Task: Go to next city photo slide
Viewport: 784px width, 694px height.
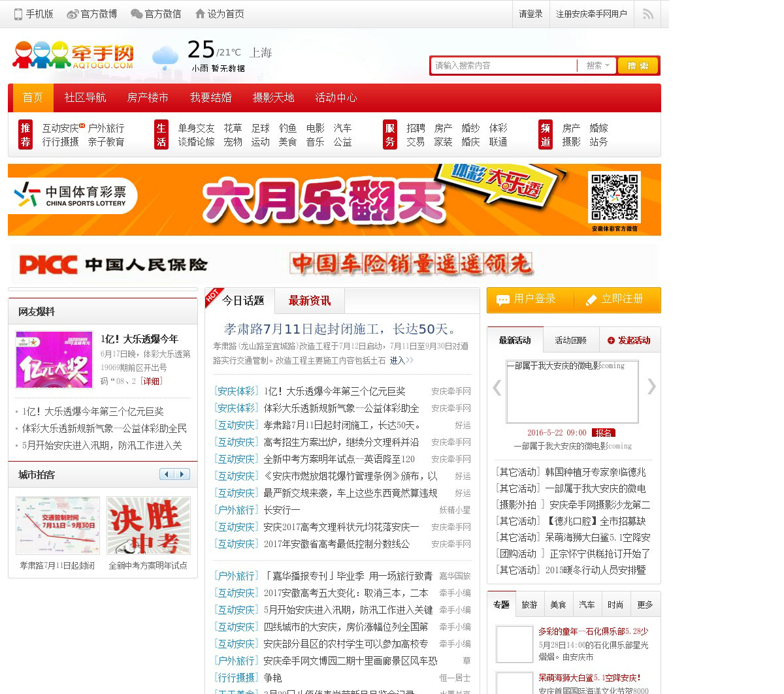Action: click(182, 475)
